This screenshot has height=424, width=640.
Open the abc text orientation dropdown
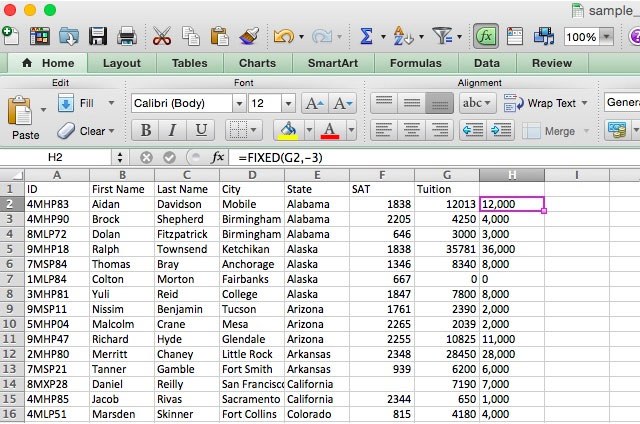[x=477, y=103]
